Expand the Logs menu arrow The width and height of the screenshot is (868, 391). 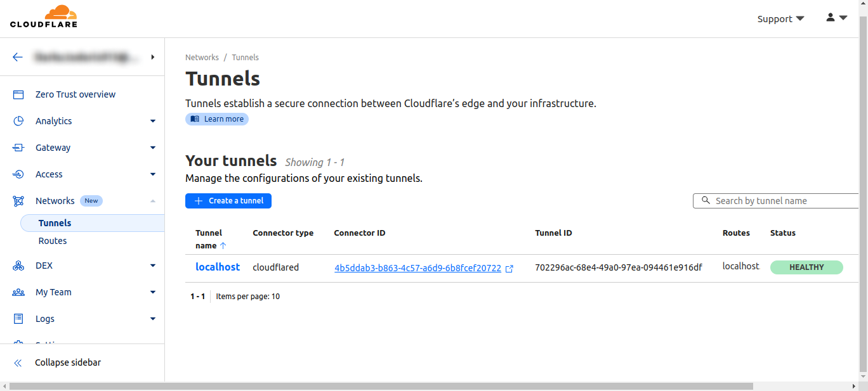tap(153, 319)
